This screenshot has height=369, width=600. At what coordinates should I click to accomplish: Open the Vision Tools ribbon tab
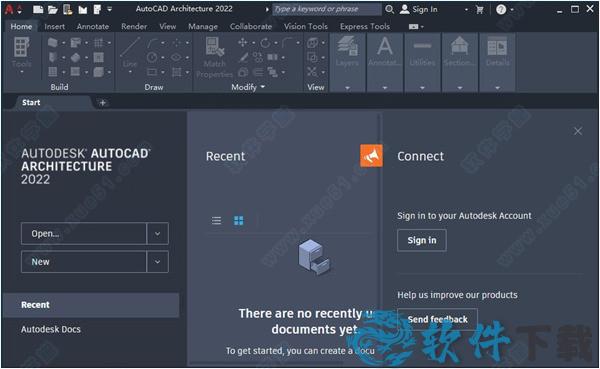306,26
